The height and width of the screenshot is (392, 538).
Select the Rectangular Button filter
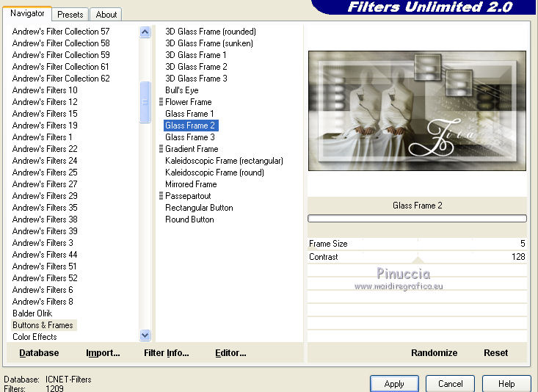click(199, 208)
